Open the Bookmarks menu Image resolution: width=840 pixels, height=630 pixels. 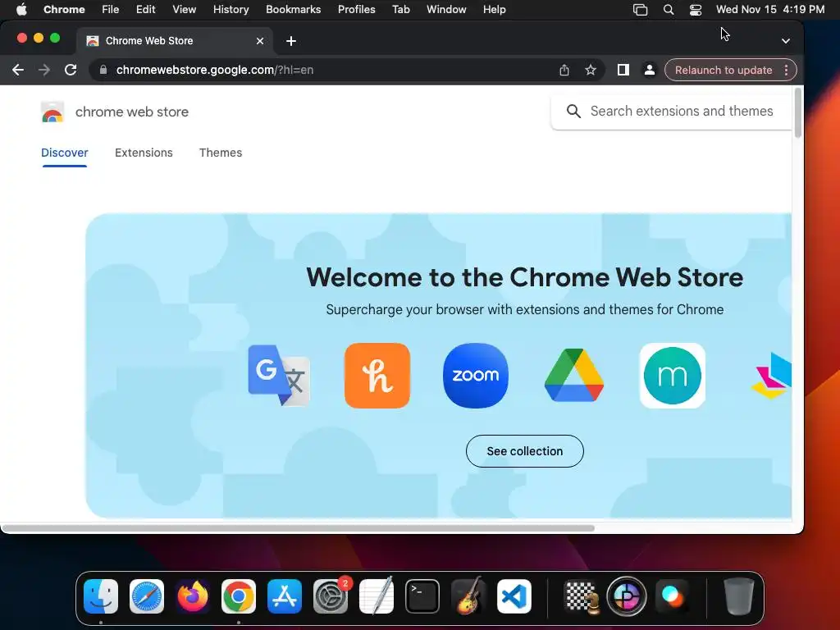coord(294,9)
